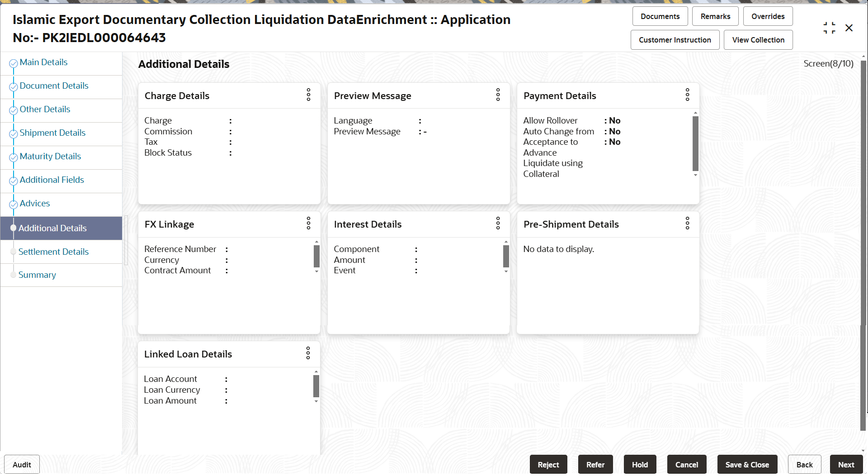Image resolution: width=868 pixels, height=476 pixels.
Task: Proceed with Next button
Action: click(x=846, y=465)
